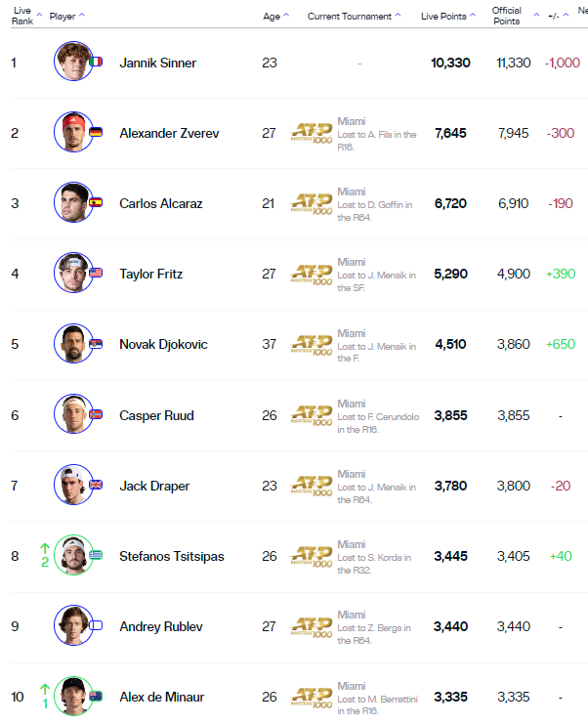Sort by Live Rank using its arrow

tap(40, 16)
